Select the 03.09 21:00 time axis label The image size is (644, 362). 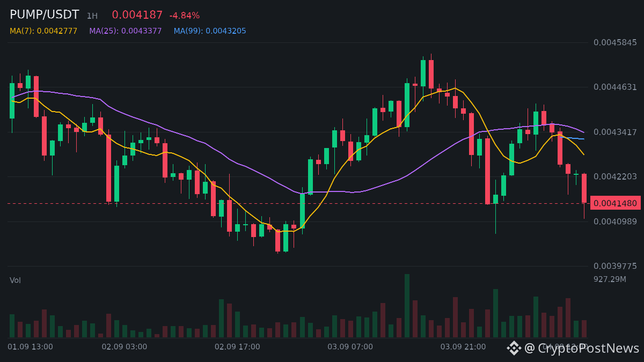(x=463, y=347)
